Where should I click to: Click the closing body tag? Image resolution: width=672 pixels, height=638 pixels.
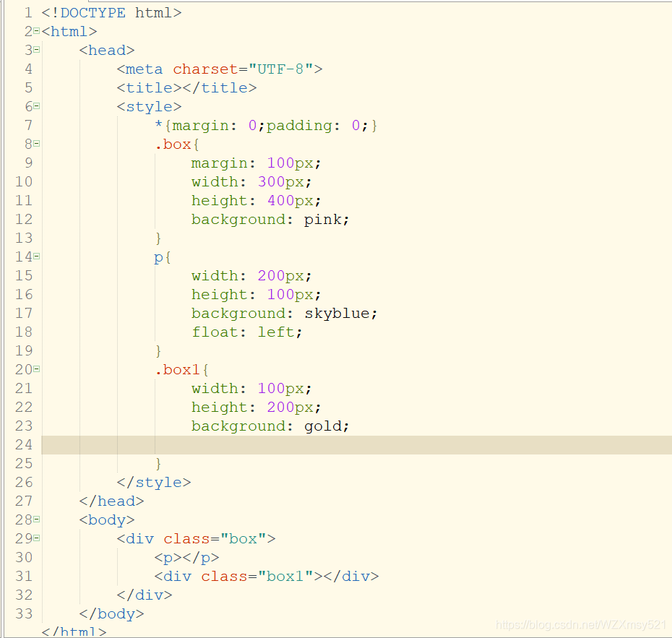pos(111,614)
